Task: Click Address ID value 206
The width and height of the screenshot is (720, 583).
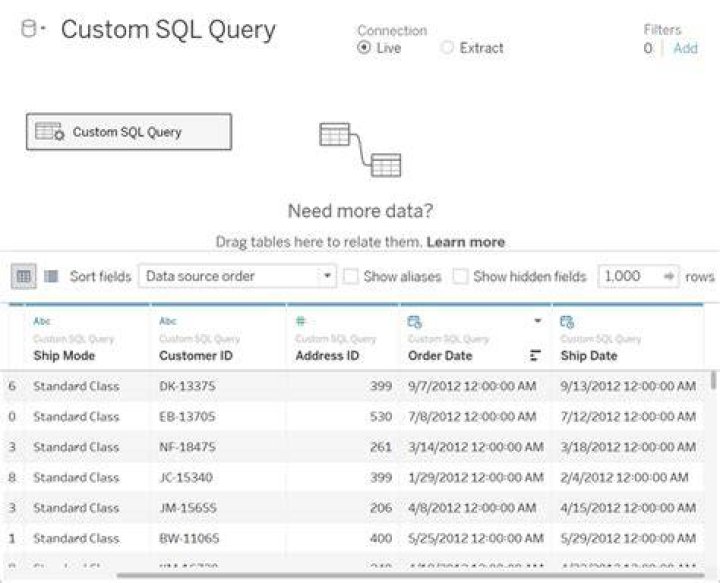Action: (381, 508)
